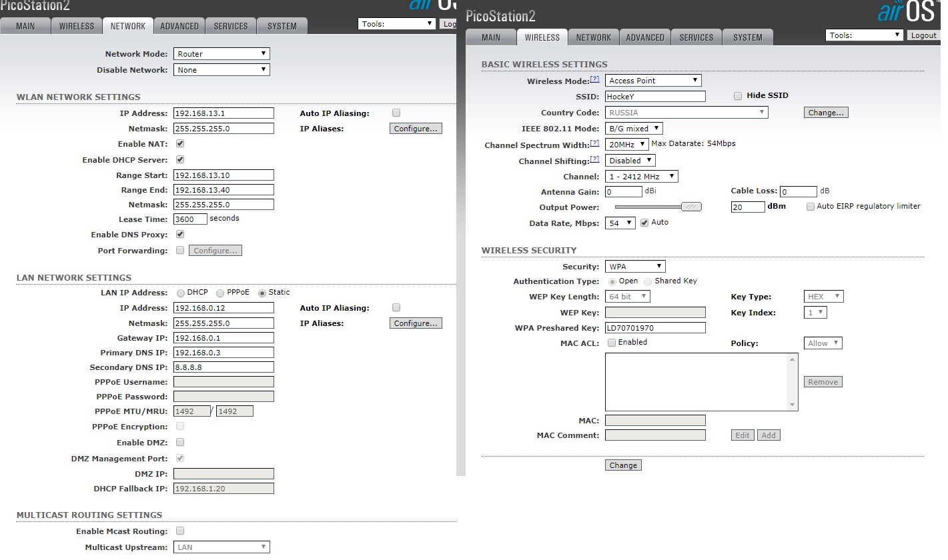
Task: Open the Channel Shifting help [?] link
Action: [594, 159]
